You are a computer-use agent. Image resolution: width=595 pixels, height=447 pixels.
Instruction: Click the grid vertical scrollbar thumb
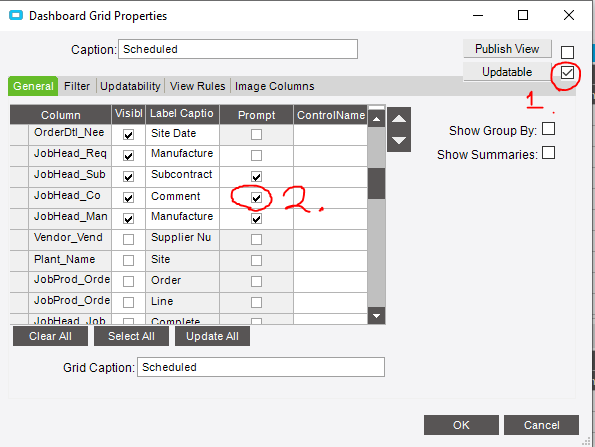click(376, 184)
